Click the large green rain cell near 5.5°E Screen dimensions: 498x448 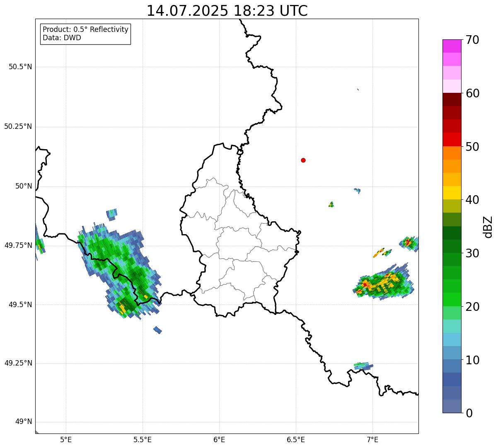[x=120, y=271]
